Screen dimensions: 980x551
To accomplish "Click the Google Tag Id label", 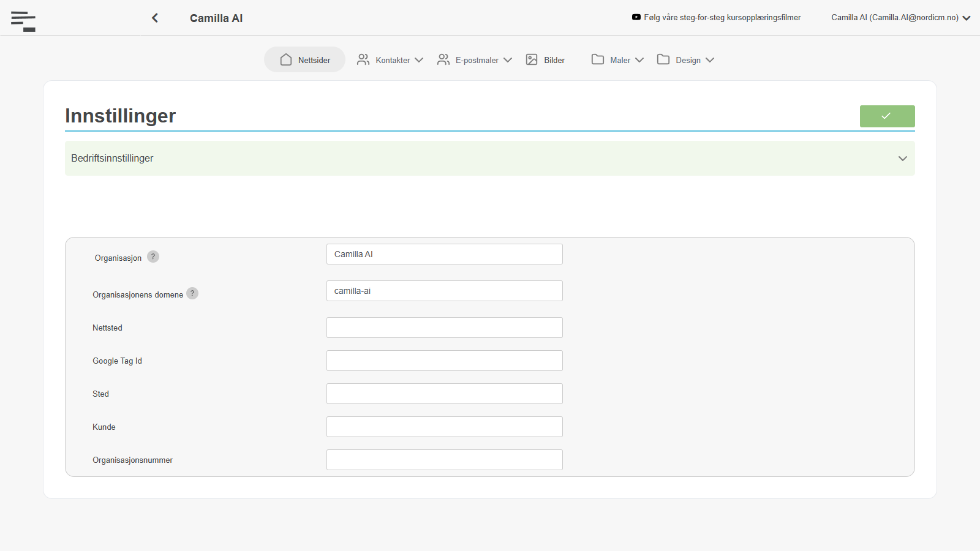I will tap(117, 361).
